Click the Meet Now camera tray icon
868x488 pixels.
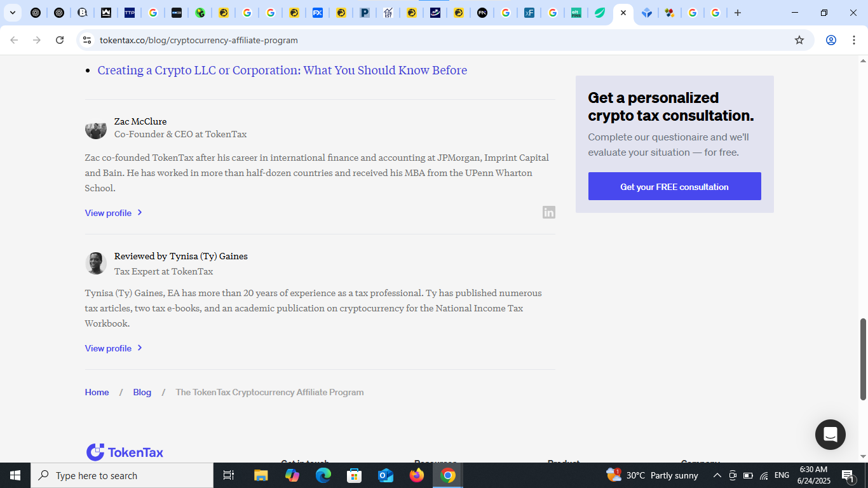click(733, 475)
